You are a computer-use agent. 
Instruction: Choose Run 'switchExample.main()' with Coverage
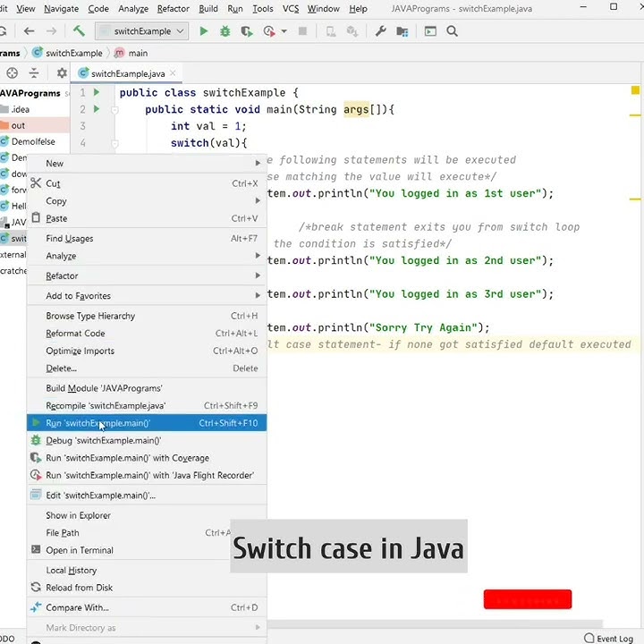pos(147,458)
